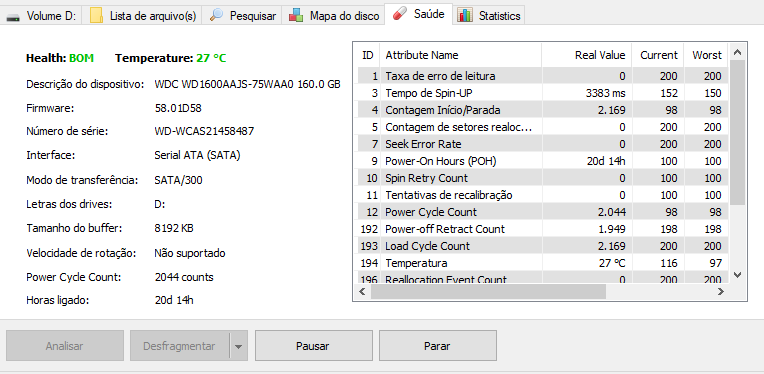Click the magnifier icon of Pesquisar
The height and width of the screenshot is (374, 764).
[216, 16]
